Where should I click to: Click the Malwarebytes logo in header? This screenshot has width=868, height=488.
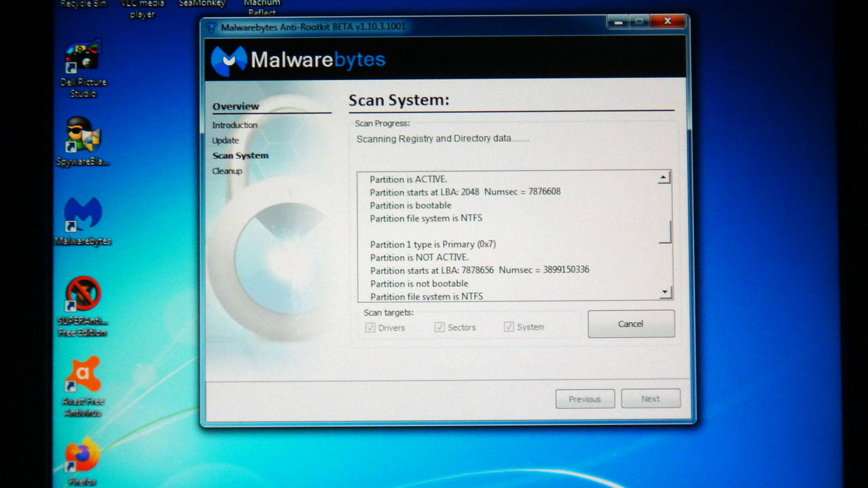click(298, 60)
